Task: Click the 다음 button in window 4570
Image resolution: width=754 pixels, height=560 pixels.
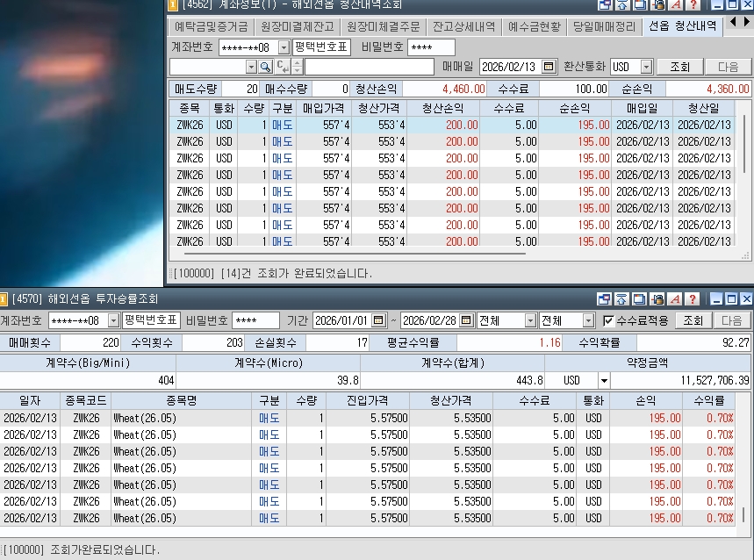Action: coord(731,320)
